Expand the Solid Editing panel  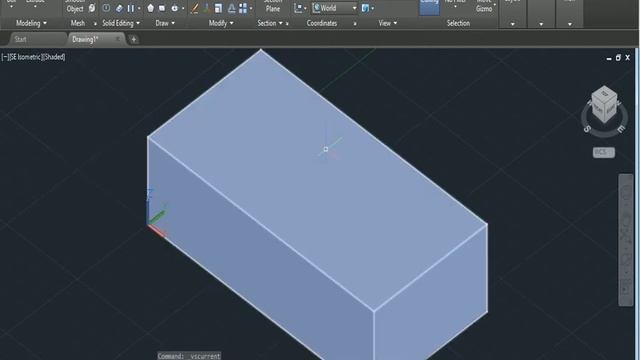[121, 23]
